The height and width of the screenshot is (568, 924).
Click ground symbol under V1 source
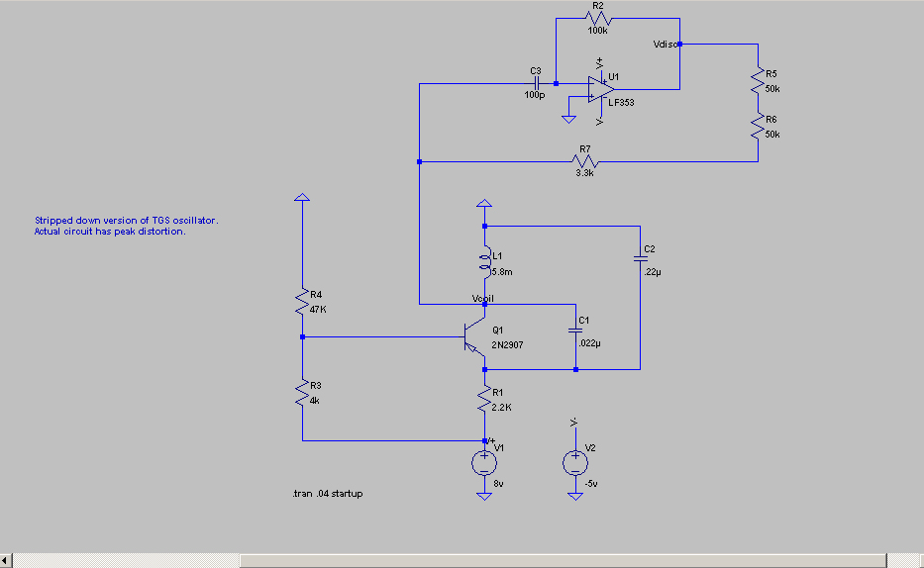coord(484,496)
